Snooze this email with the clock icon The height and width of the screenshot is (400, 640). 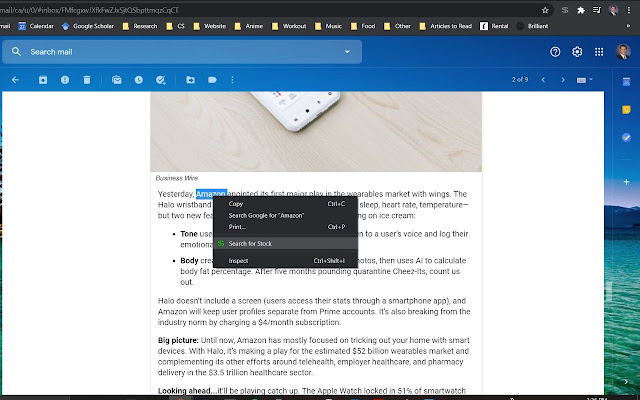pyautogui.click(x=139, y=80)
